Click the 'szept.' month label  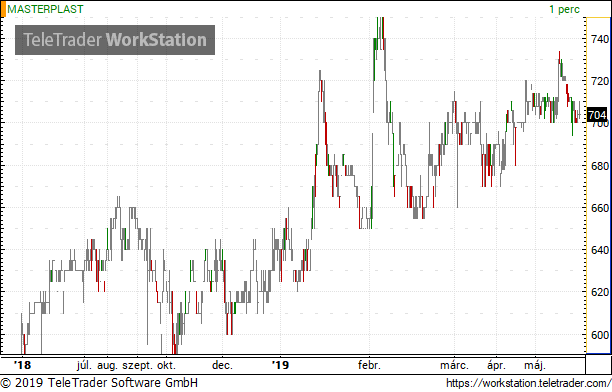(138, 366)
